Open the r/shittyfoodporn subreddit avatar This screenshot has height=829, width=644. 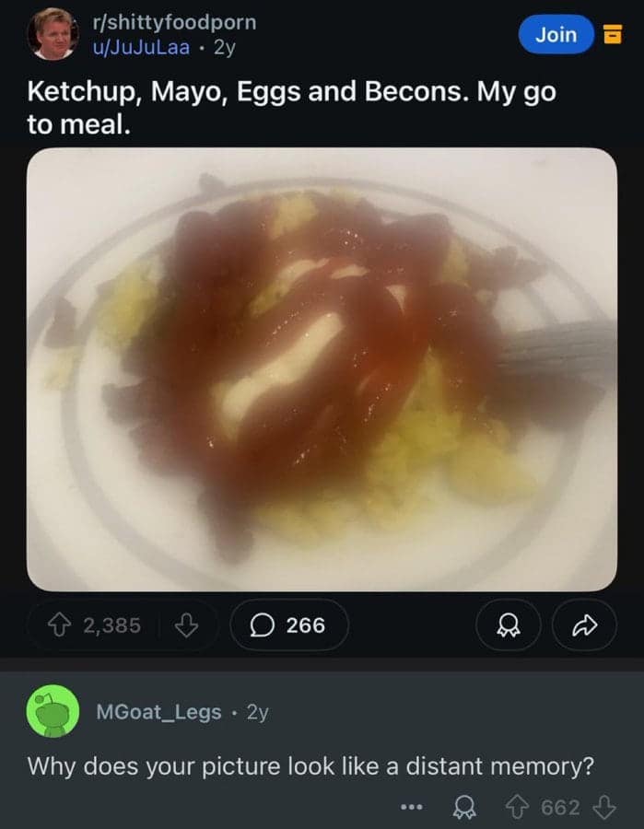pyautogui.click(x=53, y=34)
